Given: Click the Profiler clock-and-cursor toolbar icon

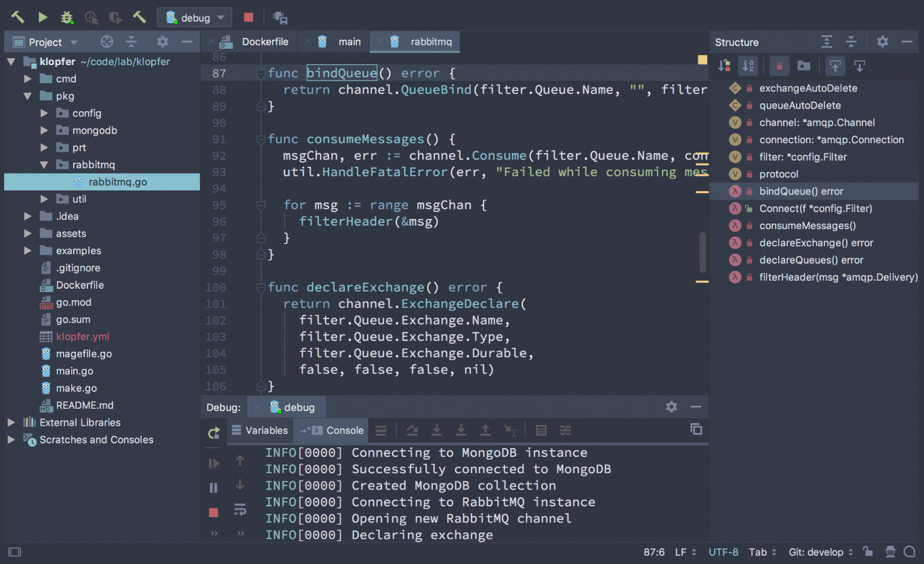Looking at the screenshot, I should click(91, 18).
